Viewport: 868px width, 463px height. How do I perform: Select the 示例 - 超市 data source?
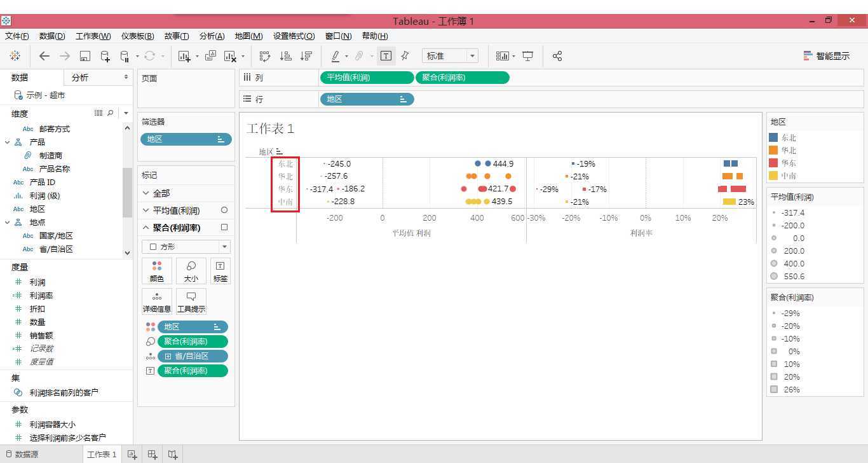pos(46,95)
